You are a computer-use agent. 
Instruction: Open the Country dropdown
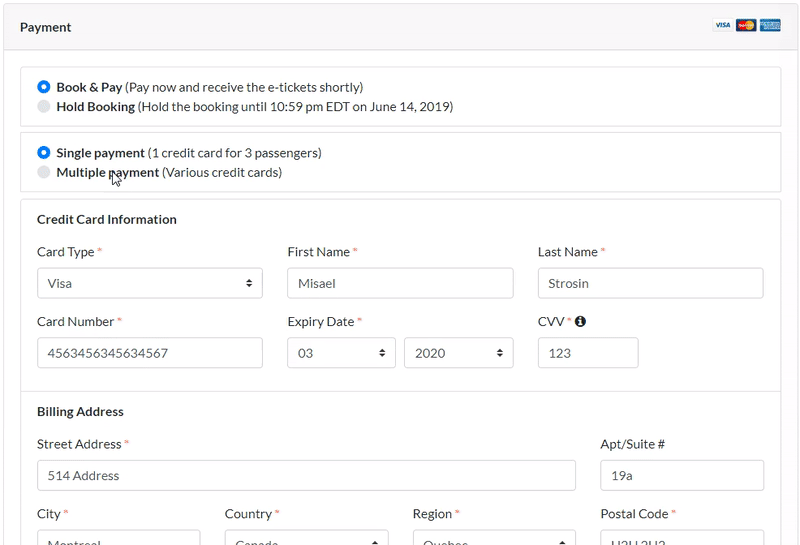click(306, 538)
